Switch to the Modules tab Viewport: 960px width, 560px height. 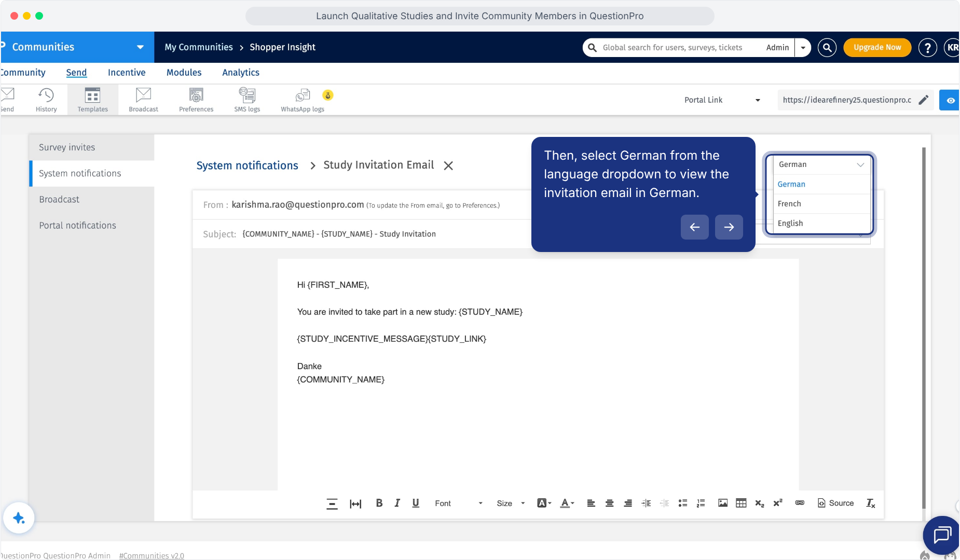tap(184, 73)
